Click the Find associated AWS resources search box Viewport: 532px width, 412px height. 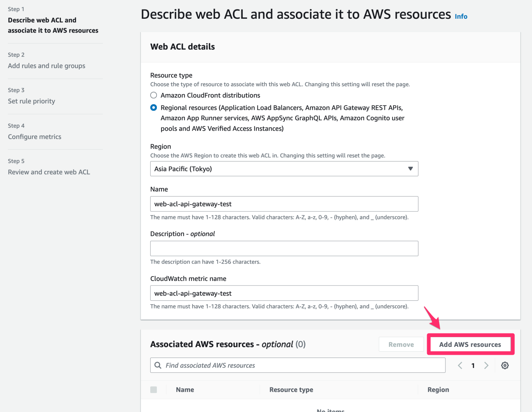coord(298,365)
